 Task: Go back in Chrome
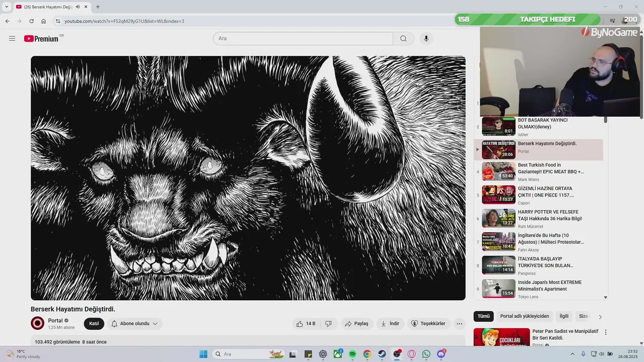tap(8, 21)
